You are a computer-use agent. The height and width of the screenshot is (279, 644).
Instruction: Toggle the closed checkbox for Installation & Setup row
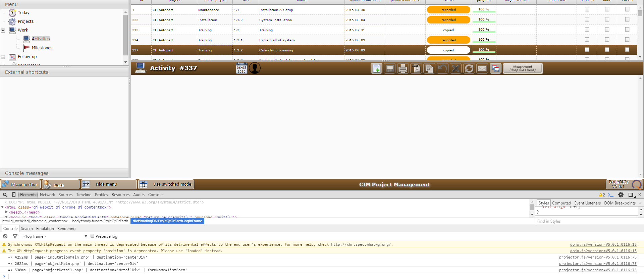627,9
